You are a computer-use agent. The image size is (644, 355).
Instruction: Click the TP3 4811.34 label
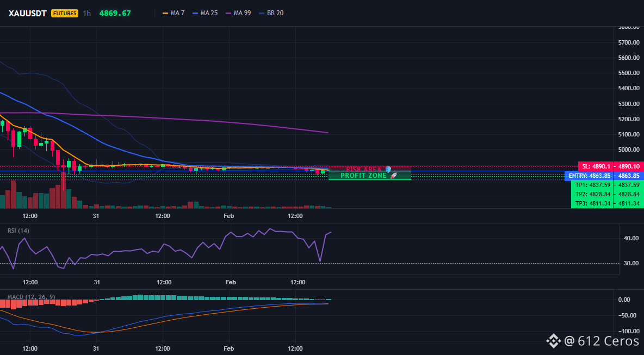(x=592, y=203)
